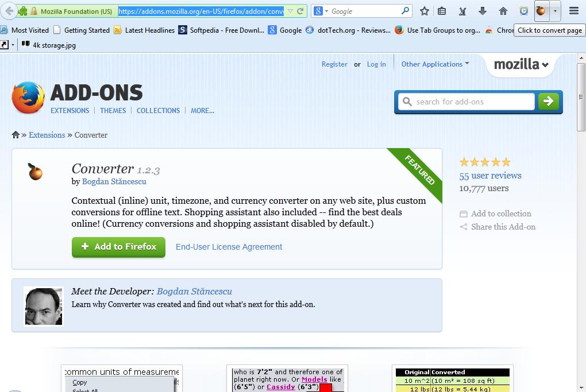Reload the page with the refresh icon
This screenshot has width=586, height=392.
[300, 11]
